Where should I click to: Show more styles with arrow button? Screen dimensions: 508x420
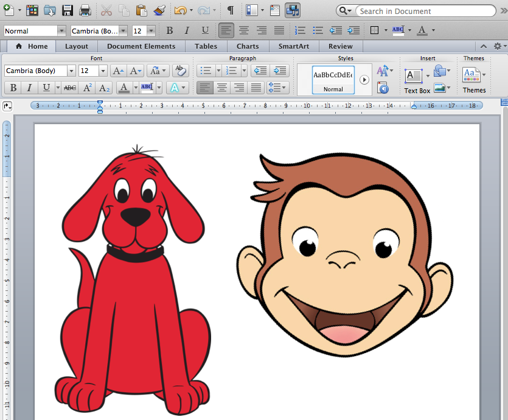click(x=364, y=80)
